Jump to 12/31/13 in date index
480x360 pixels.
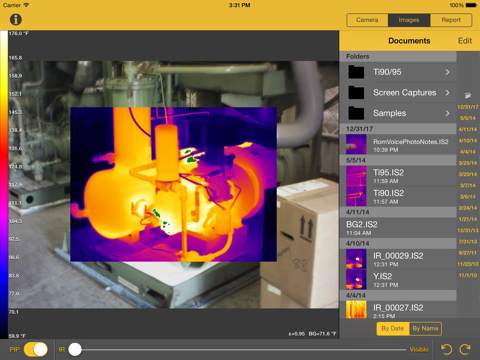[x=468, y=230]
